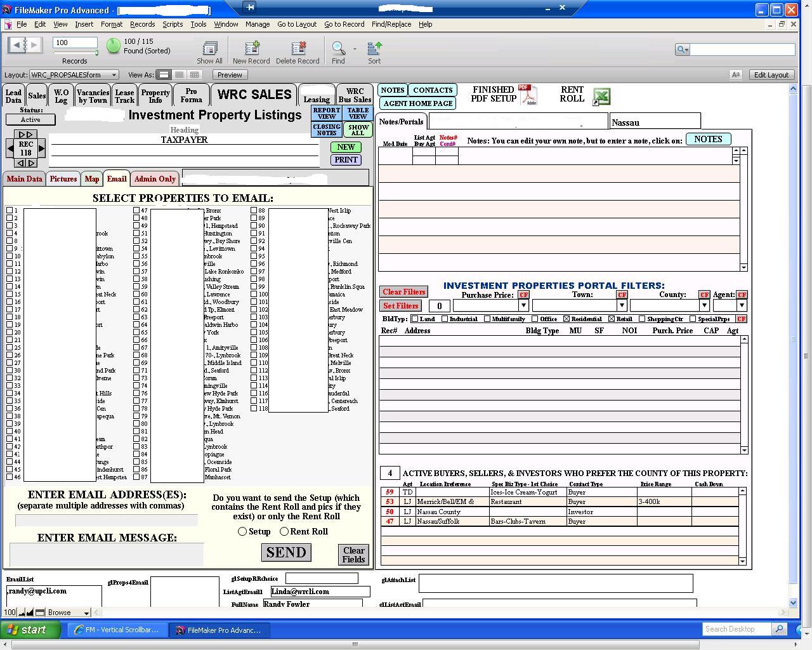Open the Vacancies by Town tab
The width and height of the screenshot is (812, 650).
93,96
